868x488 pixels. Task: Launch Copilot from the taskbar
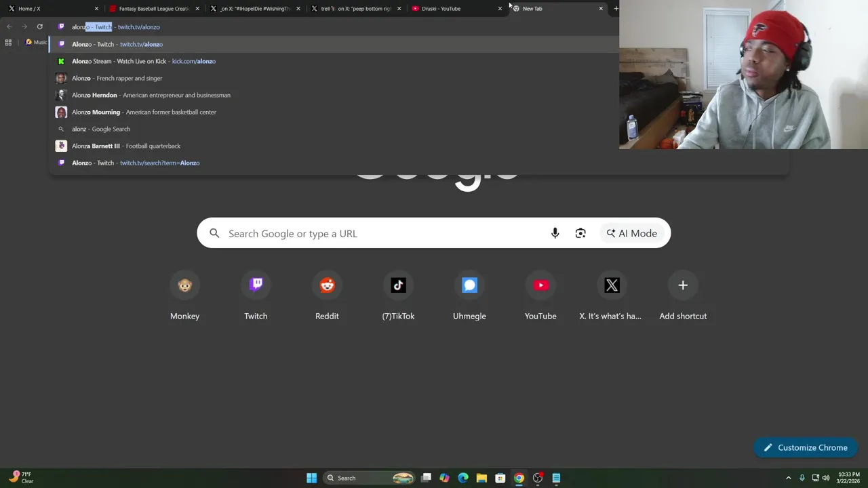[444, 478]
